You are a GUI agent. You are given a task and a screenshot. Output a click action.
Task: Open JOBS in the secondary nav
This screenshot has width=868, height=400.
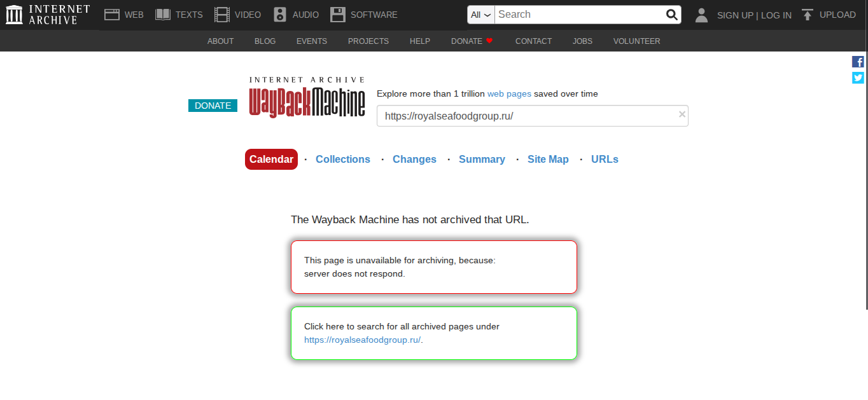(x=582, y=41)
